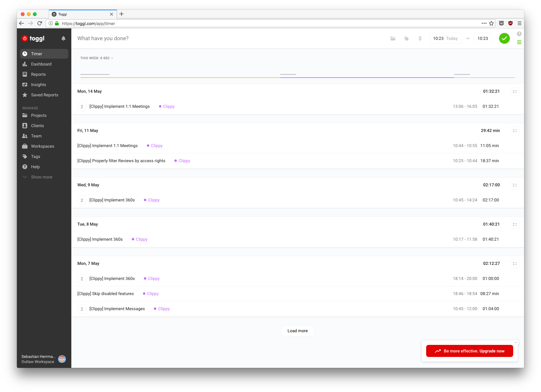Bookmark page with star icon
Image resolution: width=541 pixels, height=392 pixels.
tap(491, 23)
